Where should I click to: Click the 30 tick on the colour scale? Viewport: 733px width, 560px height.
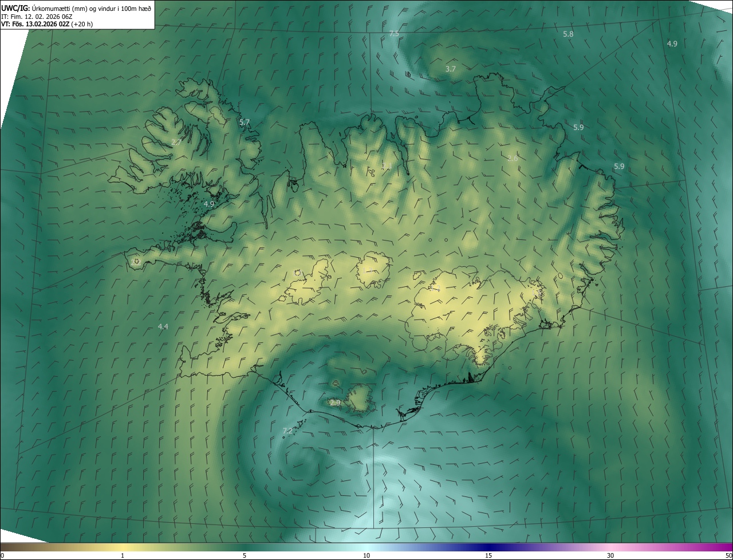pos(610,555)
